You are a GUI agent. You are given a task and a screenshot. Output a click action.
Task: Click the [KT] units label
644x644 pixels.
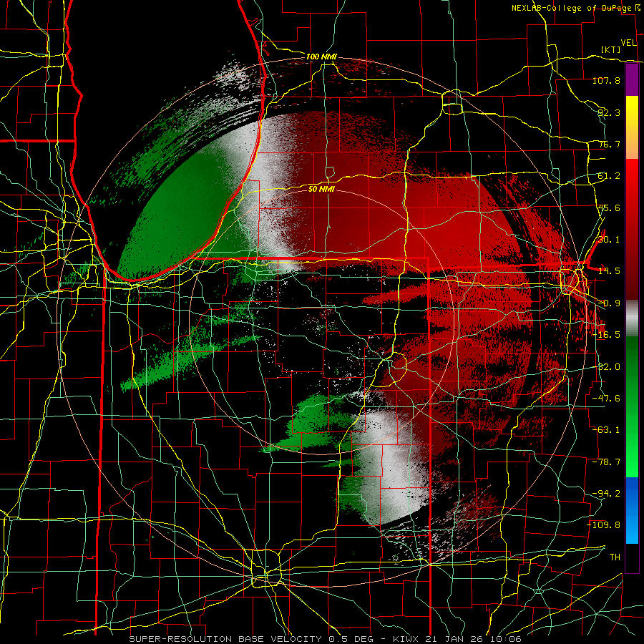click(x=611, y=49)
